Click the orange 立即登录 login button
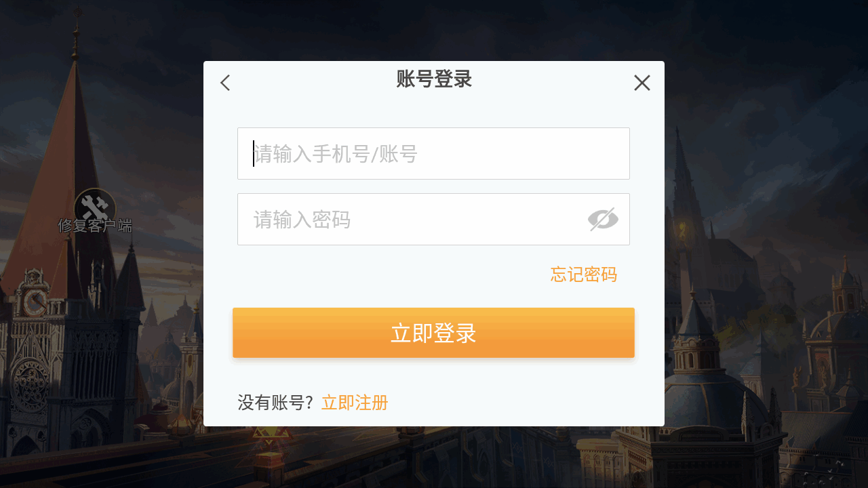The height and width of the screenshot is (488, 868). (x=433, y=333)
